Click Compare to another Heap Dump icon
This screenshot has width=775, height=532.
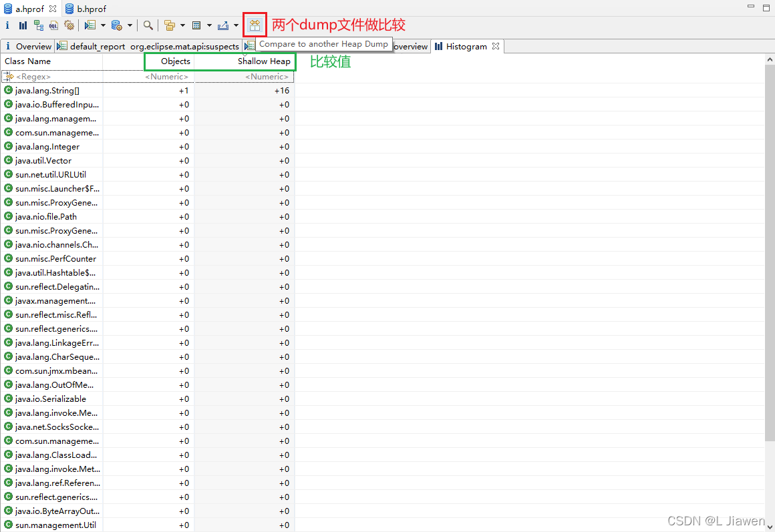tap(255, 25)
